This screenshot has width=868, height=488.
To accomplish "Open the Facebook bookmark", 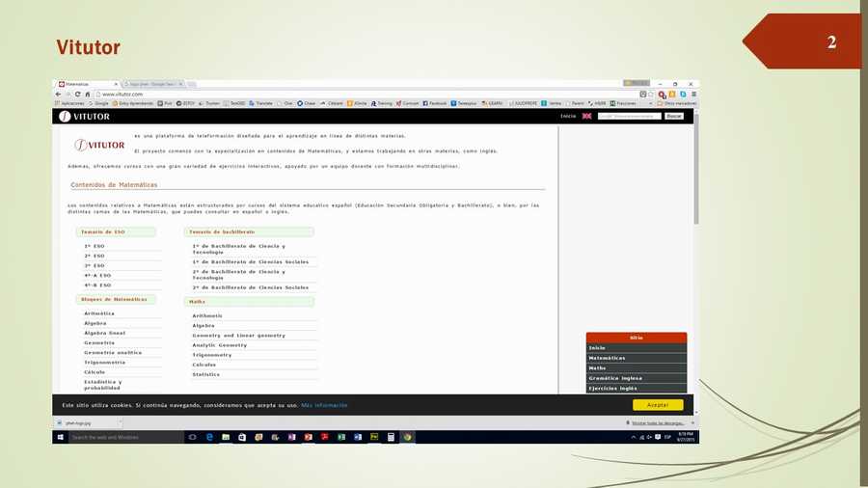I will pyautogui.click(x=435, y=103).
